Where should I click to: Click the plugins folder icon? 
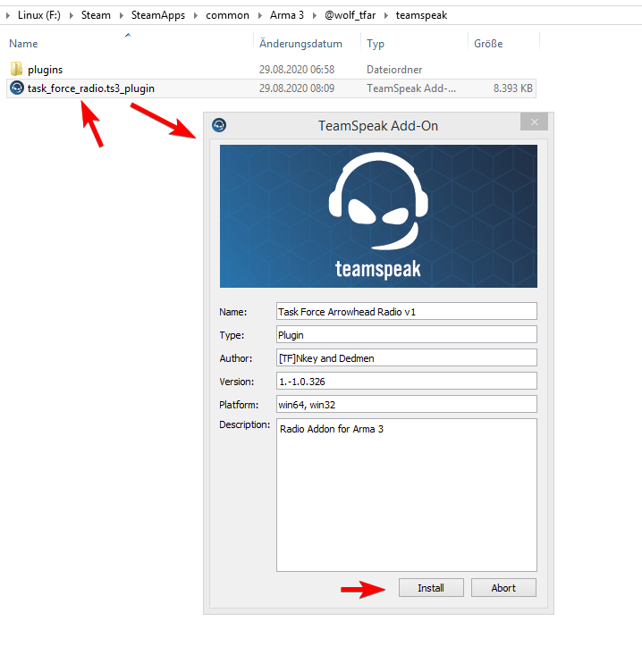tap(16, 69)
